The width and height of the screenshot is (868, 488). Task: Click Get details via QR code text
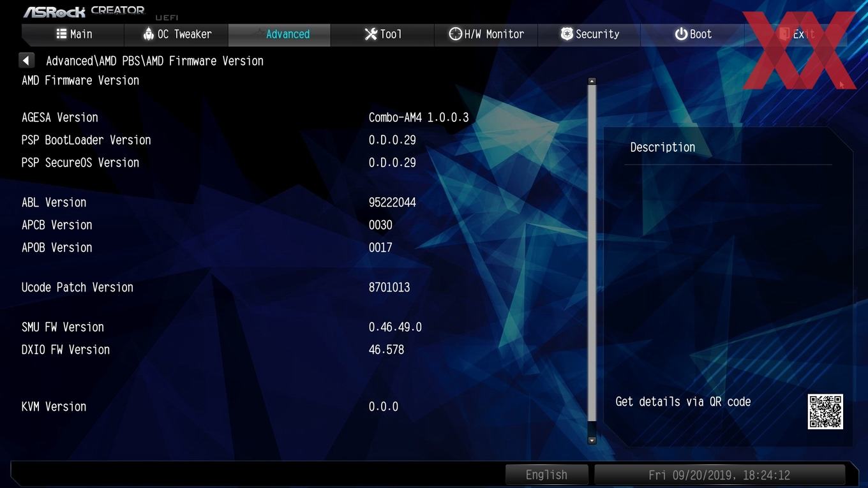tap(683, 402)
